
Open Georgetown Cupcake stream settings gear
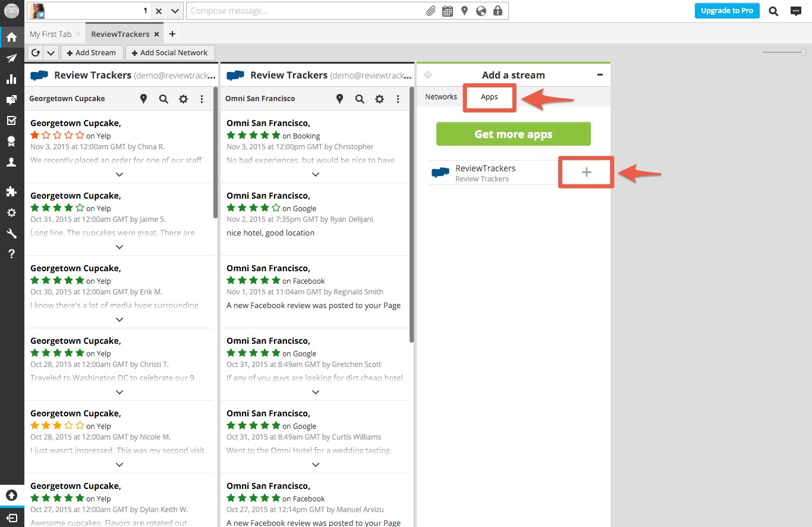183,99
